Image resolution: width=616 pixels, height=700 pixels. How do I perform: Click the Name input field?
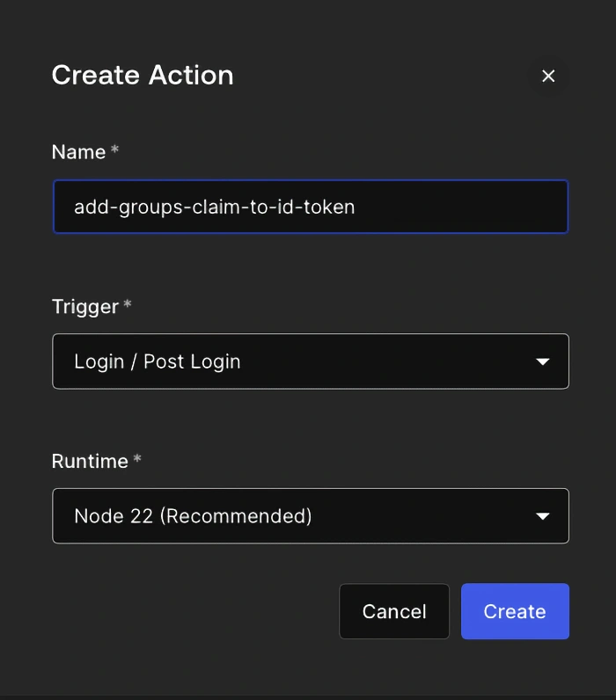[x=311, y=207]
